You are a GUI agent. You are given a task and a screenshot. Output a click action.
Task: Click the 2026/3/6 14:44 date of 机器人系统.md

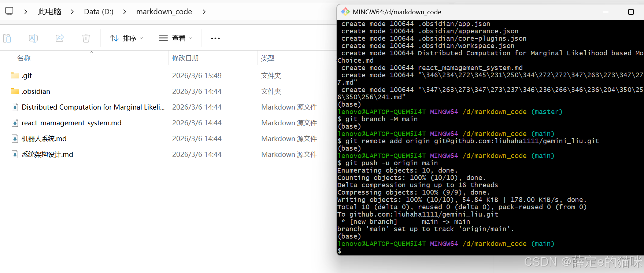(197, 139)
